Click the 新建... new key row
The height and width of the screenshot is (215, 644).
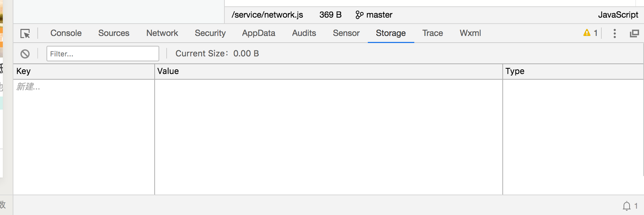(29, 87)
